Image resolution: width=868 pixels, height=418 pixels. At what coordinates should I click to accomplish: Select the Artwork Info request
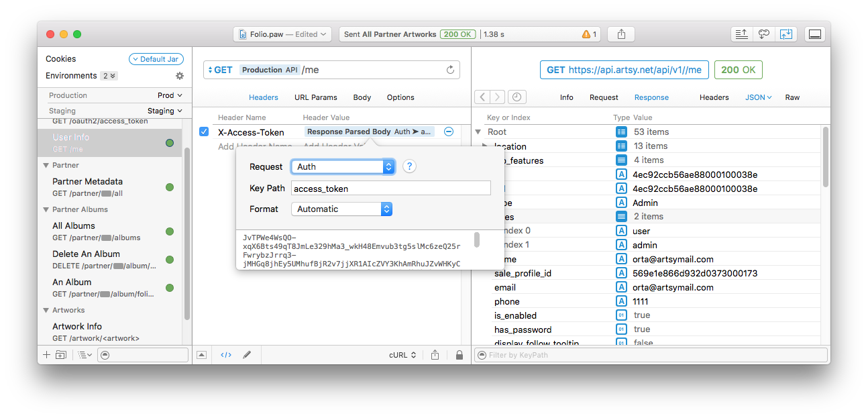[x=109, y=331]
